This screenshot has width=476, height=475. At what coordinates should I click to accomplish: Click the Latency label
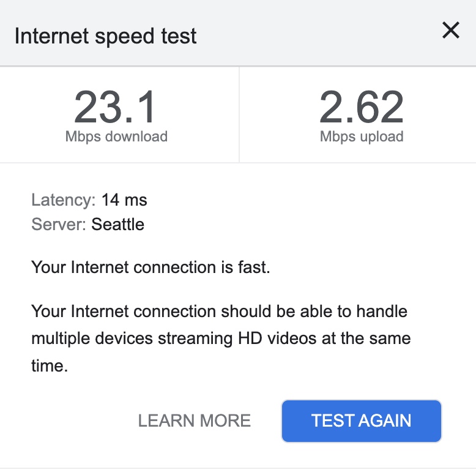[x=64, y=200]
